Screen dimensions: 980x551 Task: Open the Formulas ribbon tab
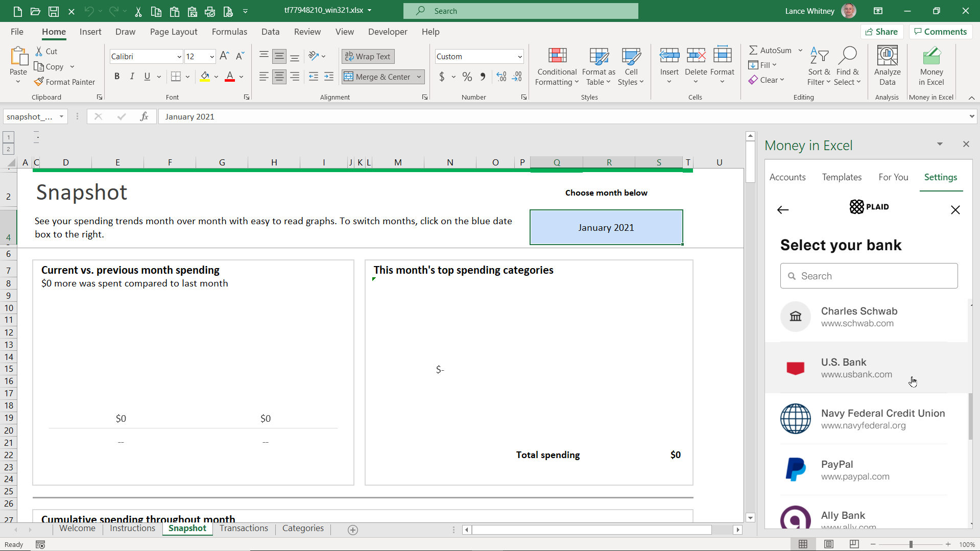229,32
